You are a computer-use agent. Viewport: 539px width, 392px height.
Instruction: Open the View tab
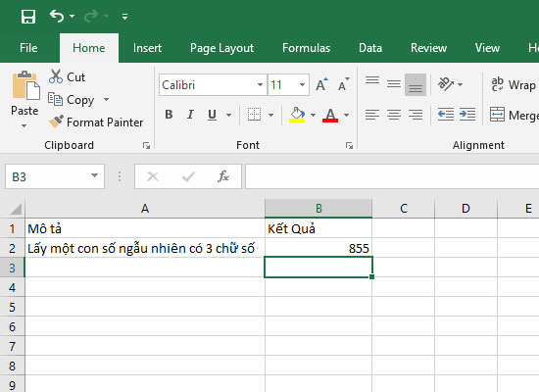pos(487,48)
